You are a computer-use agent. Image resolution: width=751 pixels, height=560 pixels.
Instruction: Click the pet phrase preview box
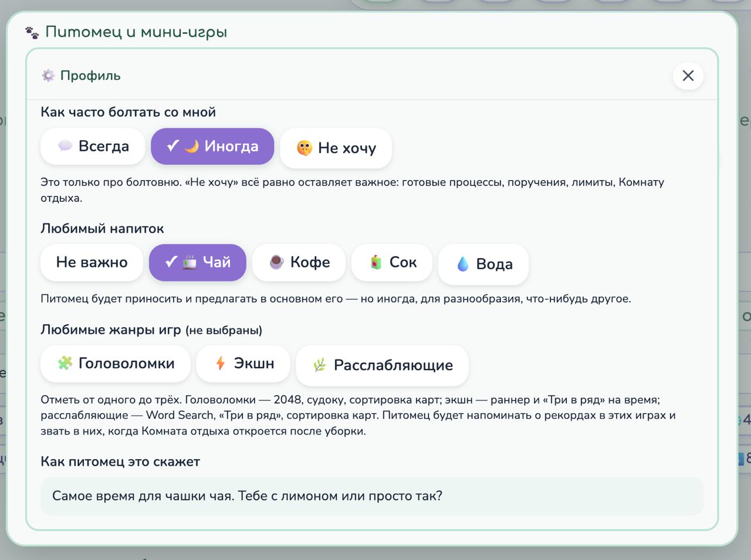(x=372, y=496)
